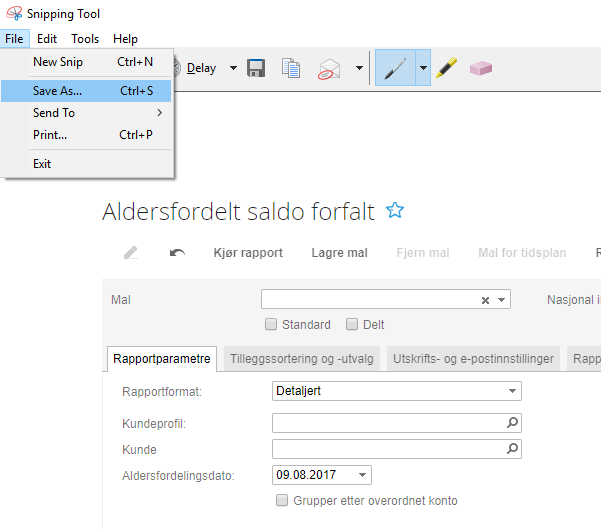Choose Save As... from File menu
The image size is (601, 530).
[58, 90]
